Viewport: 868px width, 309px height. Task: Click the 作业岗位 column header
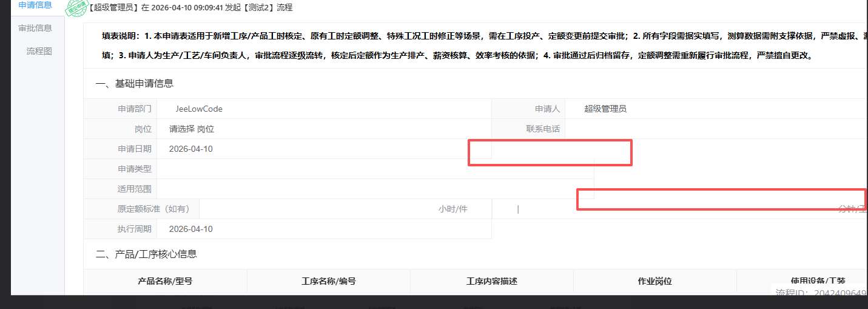[x=654, y=281]
